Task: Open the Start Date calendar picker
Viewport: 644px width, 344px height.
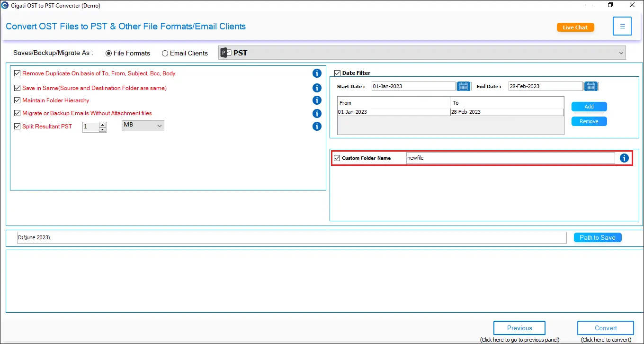Action: [463, 86]
